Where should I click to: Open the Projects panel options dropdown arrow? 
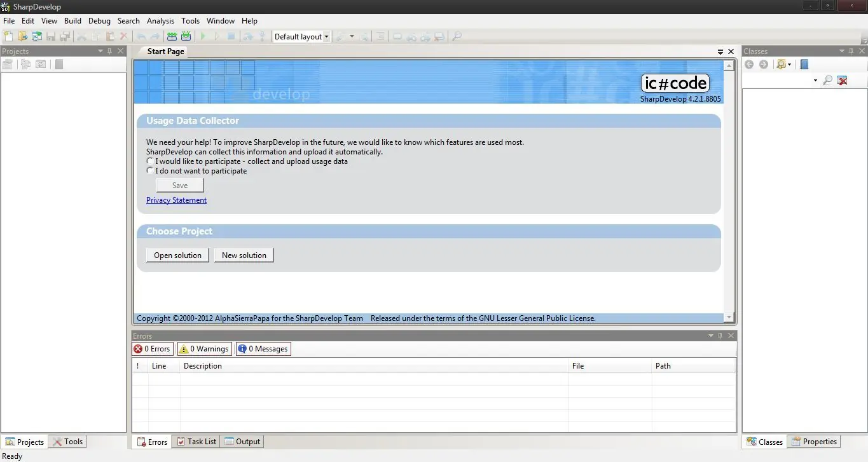[100, 51]
